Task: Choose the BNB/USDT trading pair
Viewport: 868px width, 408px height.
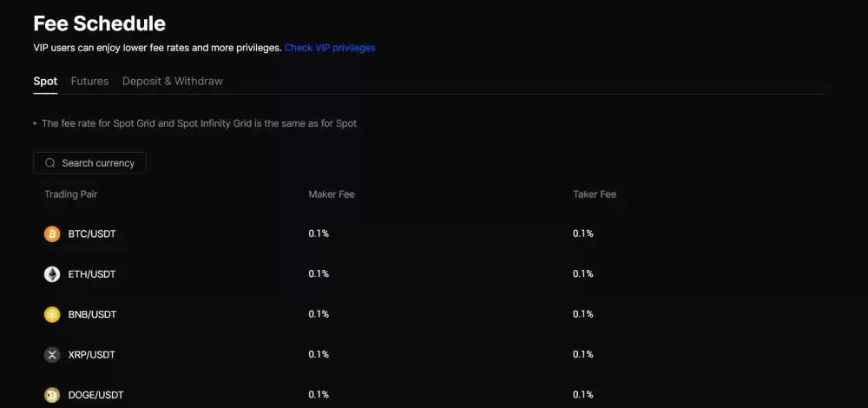Action: [x=92, y=314]
